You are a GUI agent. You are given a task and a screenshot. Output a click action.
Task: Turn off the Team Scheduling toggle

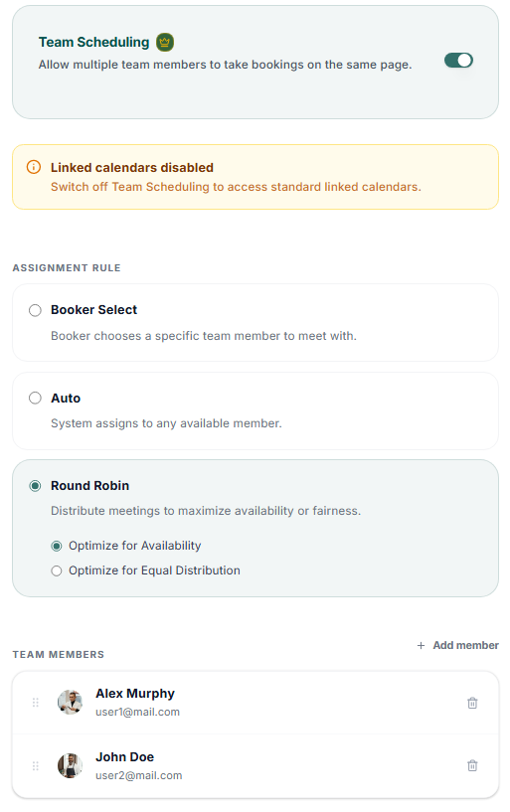458,61
